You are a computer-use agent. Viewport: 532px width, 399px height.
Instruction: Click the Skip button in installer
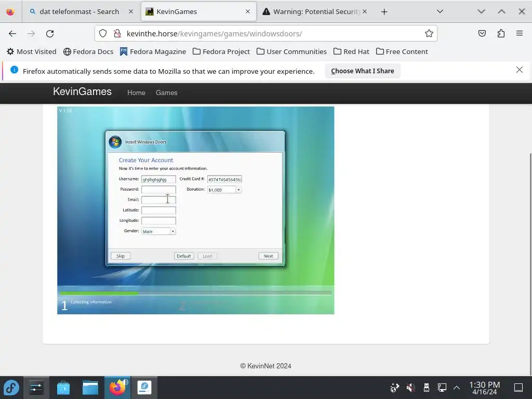coord(121,256)
